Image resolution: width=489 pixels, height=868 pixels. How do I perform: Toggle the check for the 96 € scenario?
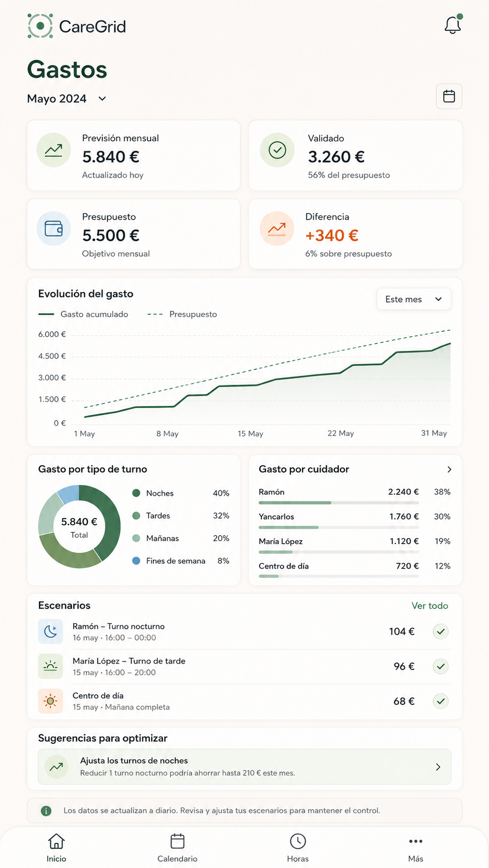pos(441,666)
